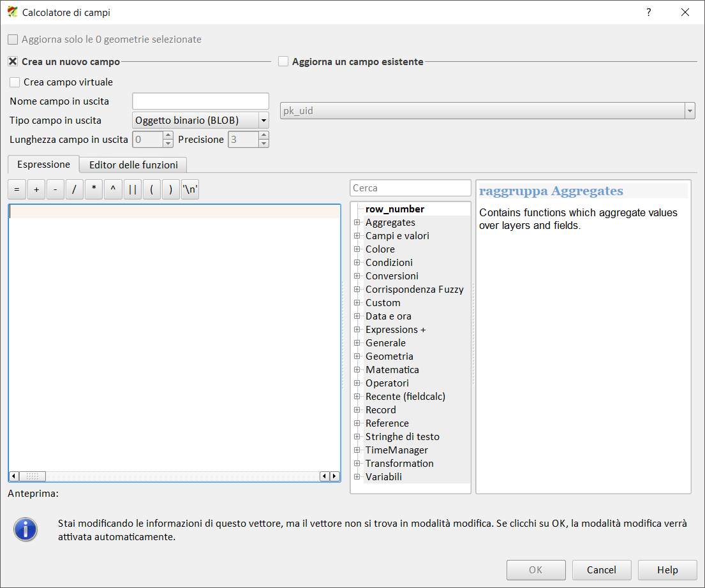The height and width of the screenshot is (588, 705).
Task: Select the Espressione tab
Action: point(43,164)
